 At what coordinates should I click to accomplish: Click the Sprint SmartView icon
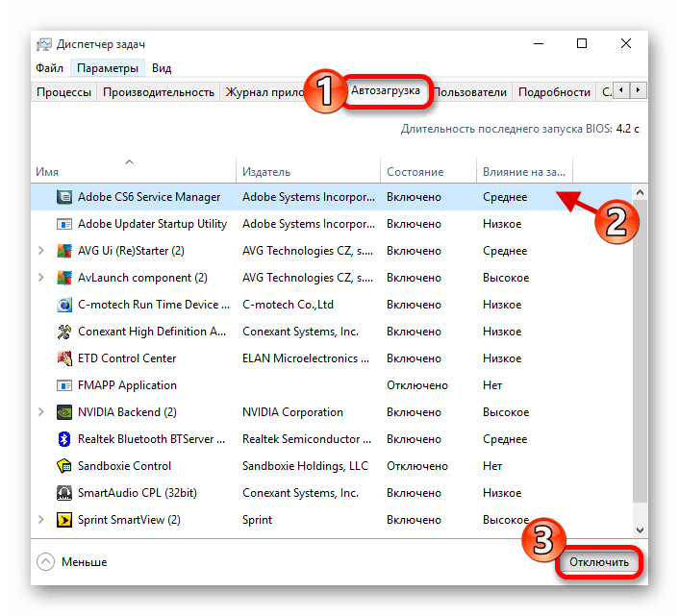tap(64, 520)
